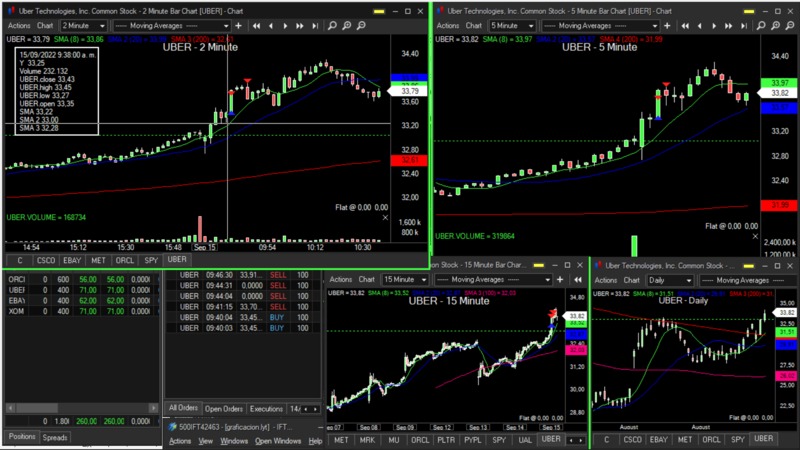Switch to the Open Orders tab
The image size is (800, 450).
(224, 409)
